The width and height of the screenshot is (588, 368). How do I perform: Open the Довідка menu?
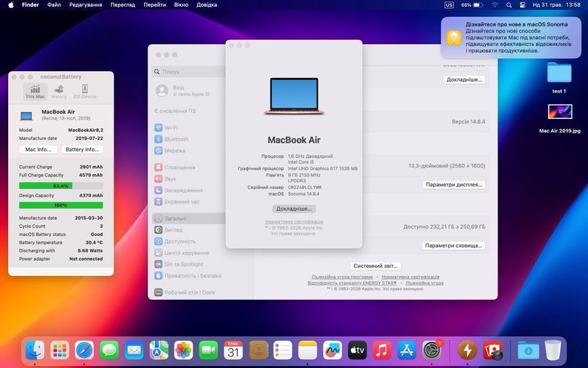pos(206,5)
